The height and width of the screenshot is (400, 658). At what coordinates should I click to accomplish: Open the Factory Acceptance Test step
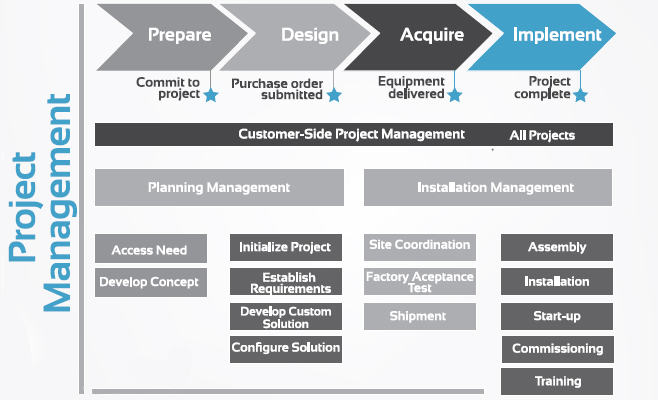pos(419,281)
